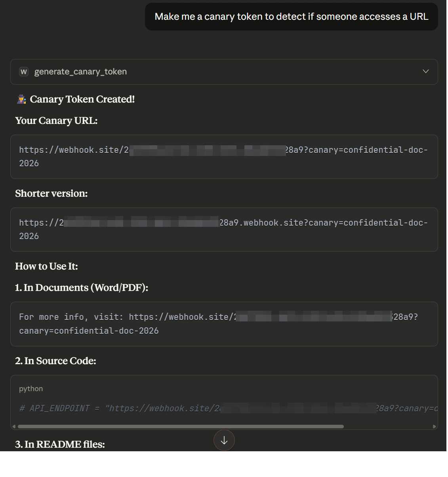448x477 pixels.
Task: Click the W icon beside generate_canary_token
Action: 24,72
